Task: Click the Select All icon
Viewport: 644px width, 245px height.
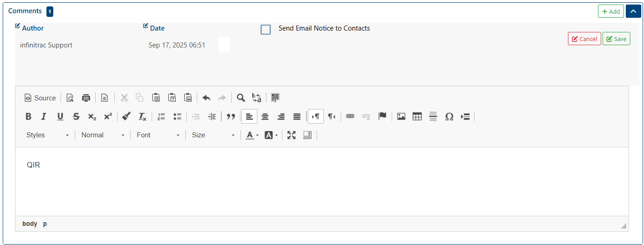Action: (275, 98)
